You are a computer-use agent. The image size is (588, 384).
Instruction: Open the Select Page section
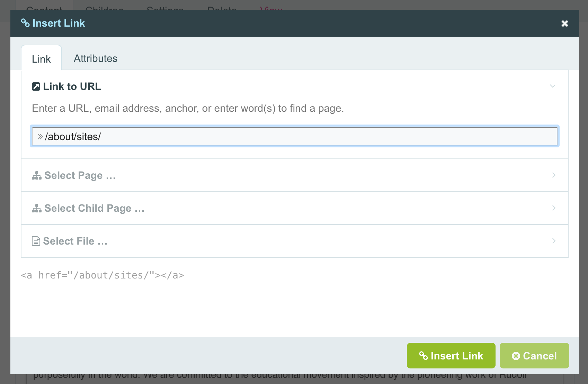[295, 175]
